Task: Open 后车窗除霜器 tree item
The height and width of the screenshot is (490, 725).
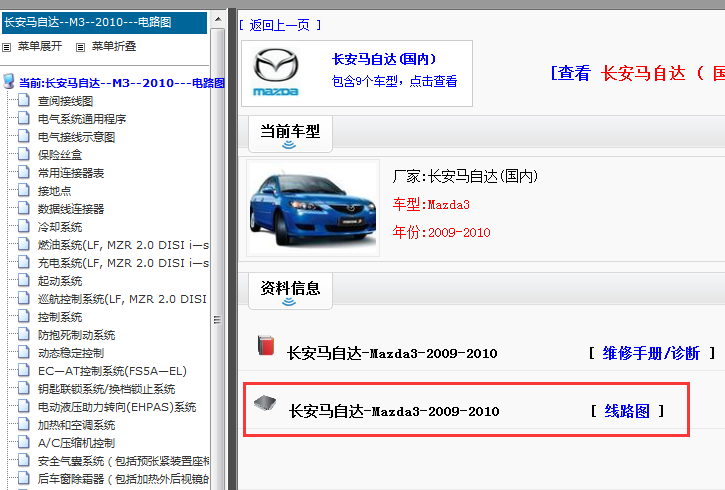Action: point(123,479)
